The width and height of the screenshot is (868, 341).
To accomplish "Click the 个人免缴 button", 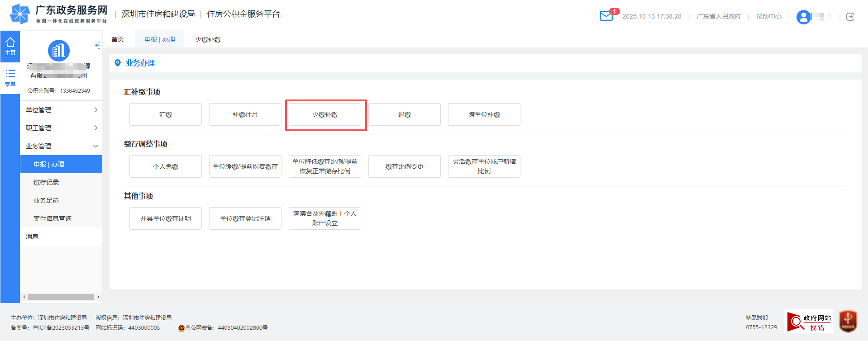I will pyautogui.click(x=166, y=166).
